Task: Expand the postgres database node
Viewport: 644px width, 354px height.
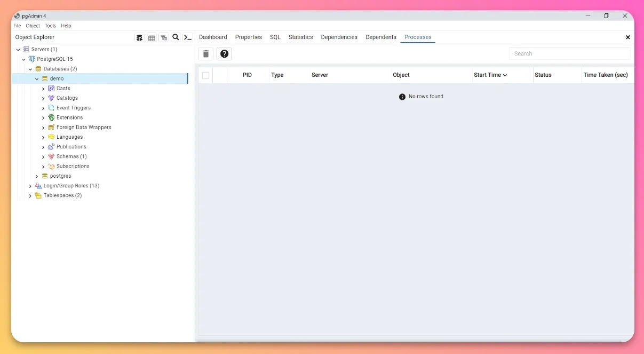Action: pos(37,176)
